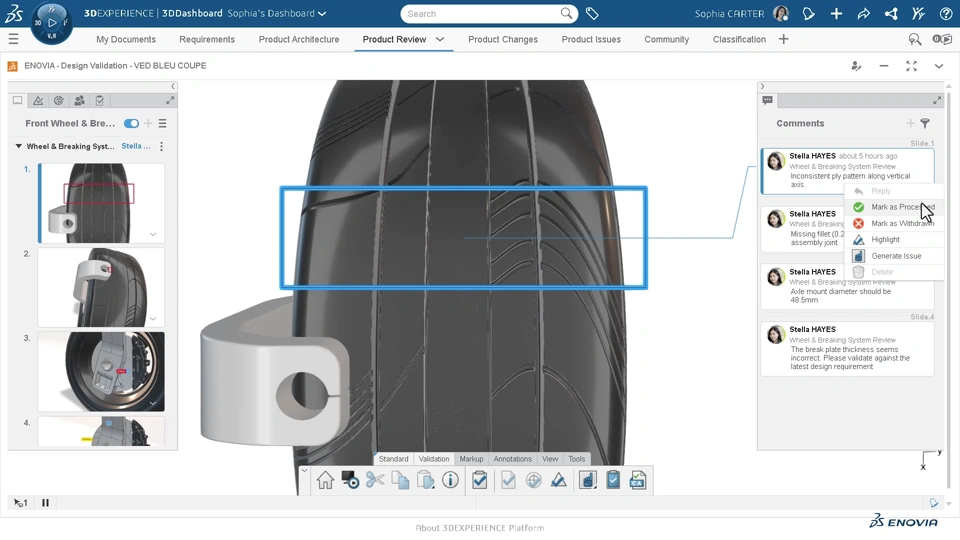Click the Play experience monitor icon
960x540 pixels.
click(350, 481)
